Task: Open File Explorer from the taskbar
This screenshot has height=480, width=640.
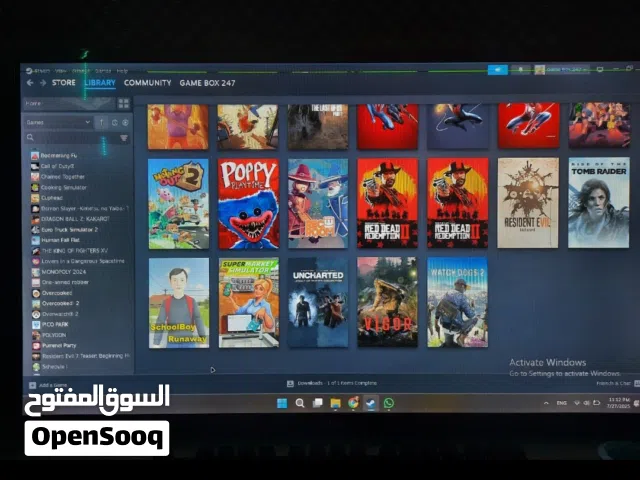Action: 336,403
